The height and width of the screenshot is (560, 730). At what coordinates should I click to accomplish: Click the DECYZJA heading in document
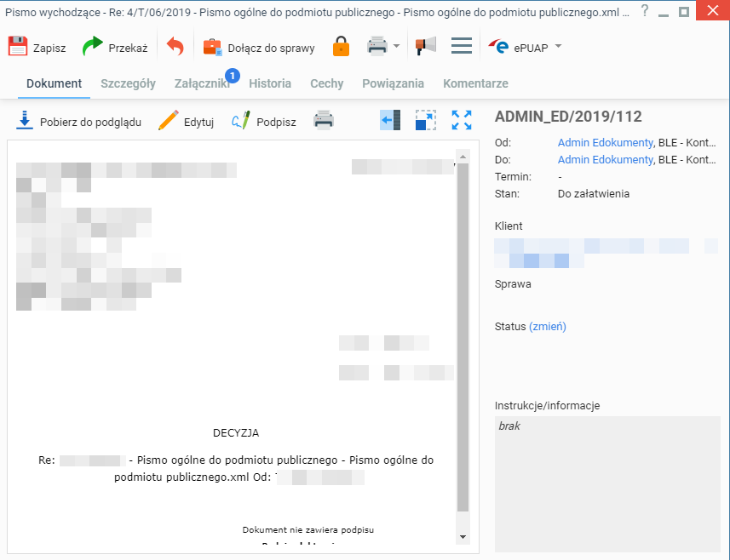coord(236,433)
